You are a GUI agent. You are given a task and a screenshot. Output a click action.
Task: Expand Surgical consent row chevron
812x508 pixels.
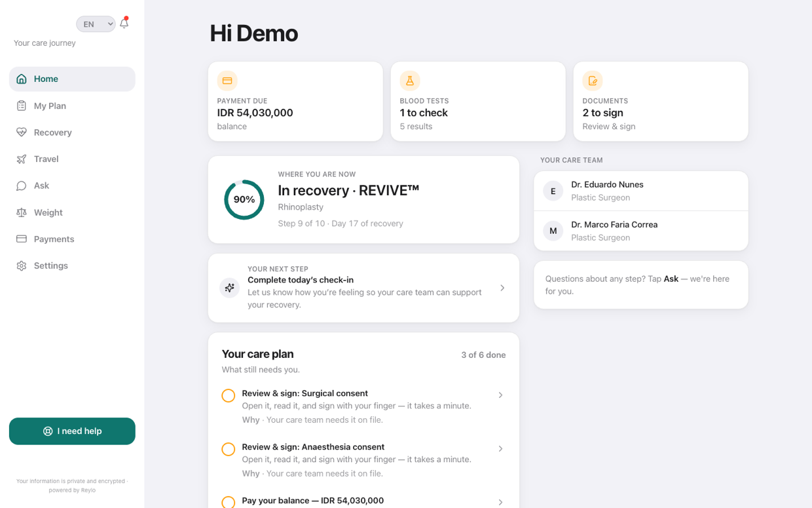pyautogui.click(x=500, y=395)
